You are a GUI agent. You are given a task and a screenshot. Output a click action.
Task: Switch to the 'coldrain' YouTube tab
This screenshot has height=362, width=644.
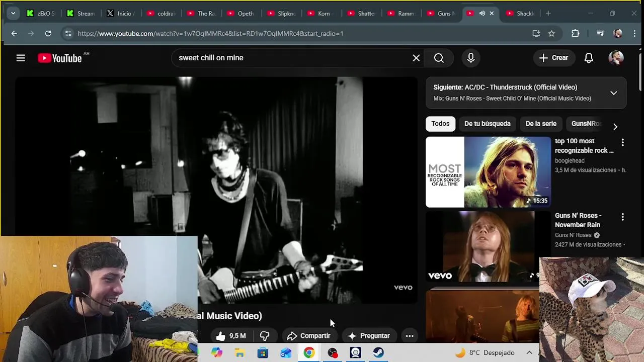coord(160,14)
